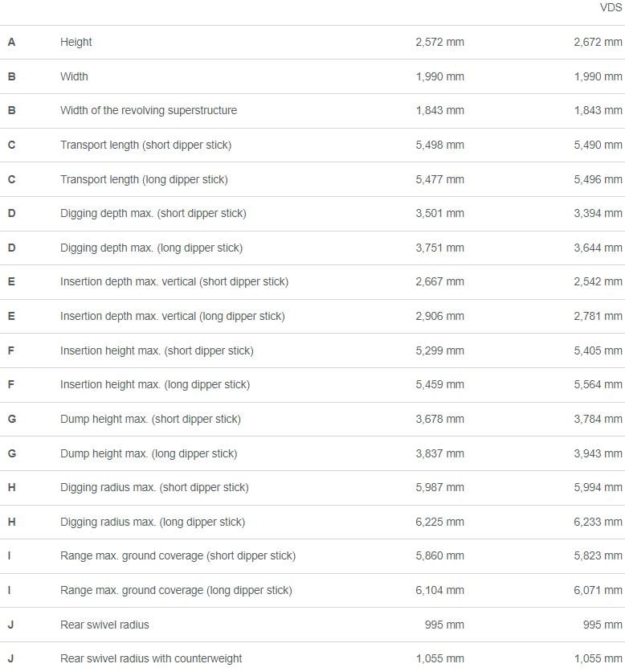The width and height of the screenshot is (625, 672).
Task: Click the VDS column header
Action: pos(611,7)
